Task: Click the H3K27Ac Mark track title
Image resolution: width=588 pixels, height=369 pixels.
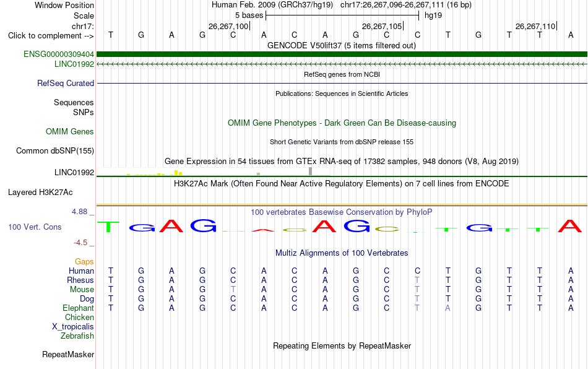Action: 342,183
